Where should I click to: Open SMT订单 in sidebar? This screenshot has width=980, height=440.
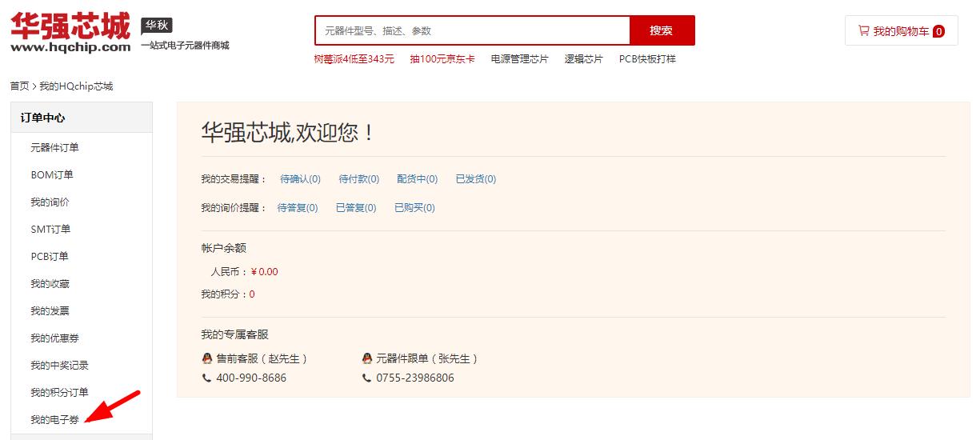click(50, 230)
